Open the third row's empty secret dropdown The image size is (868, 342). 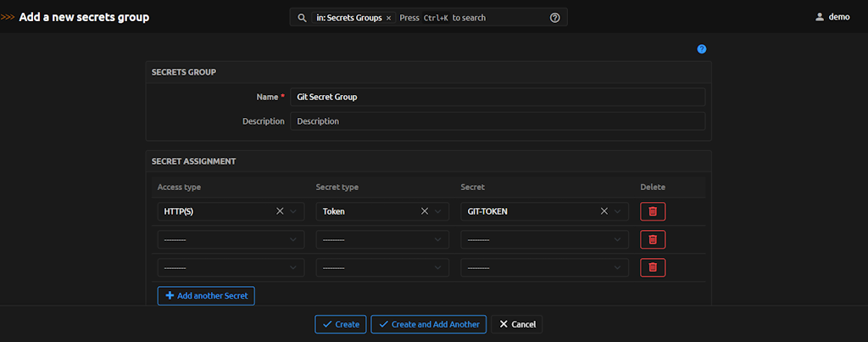(x=544, y=267)
